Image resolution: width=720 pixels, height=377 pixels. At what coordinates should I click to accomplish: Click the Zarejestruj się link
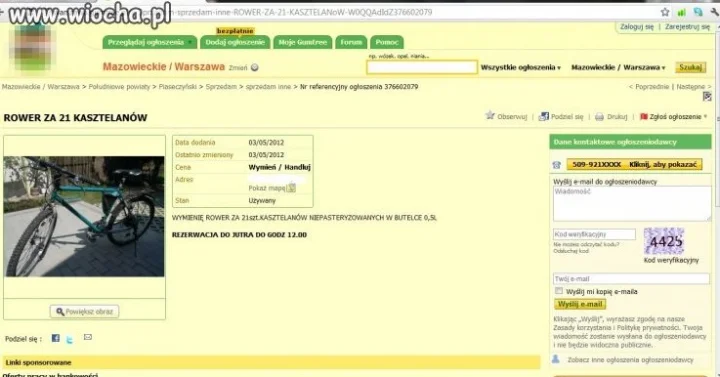click(687, 27)
